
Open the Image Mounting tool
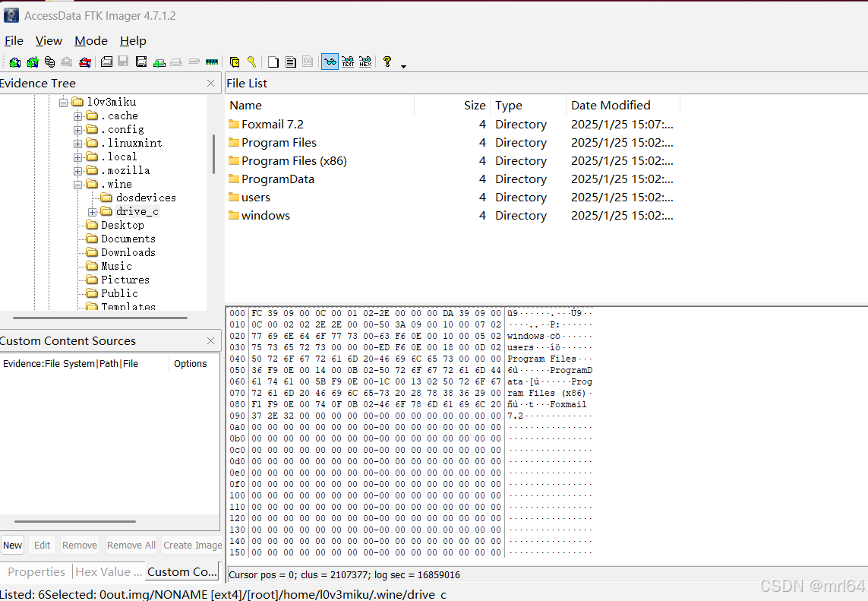(x=50, y=62)
